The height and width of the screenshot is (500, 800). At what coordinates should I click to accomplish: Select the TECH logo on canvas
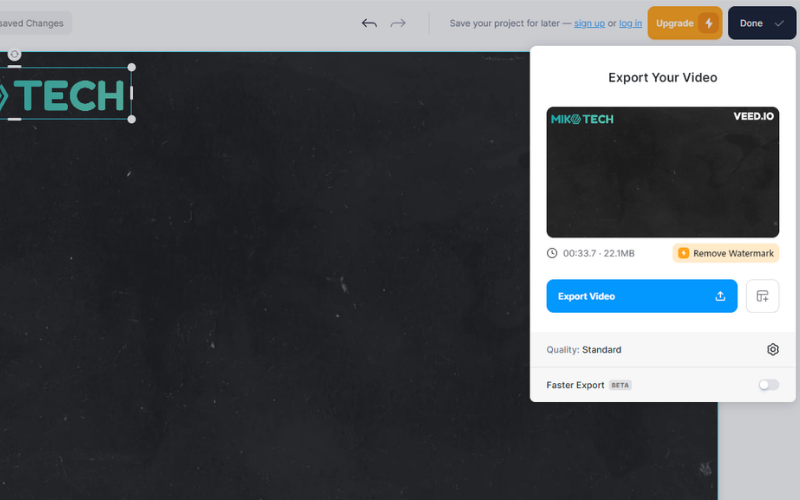(64, 95)
